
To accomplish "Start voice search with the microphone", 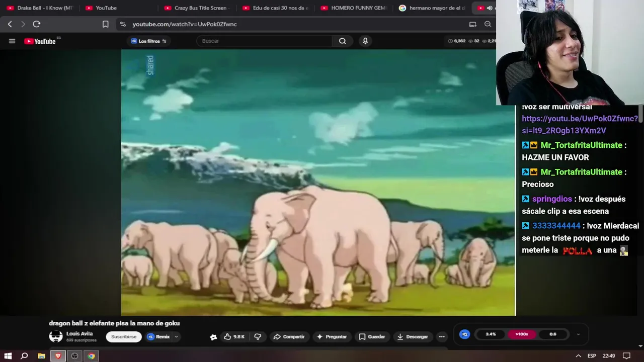I will click(365, 41).
